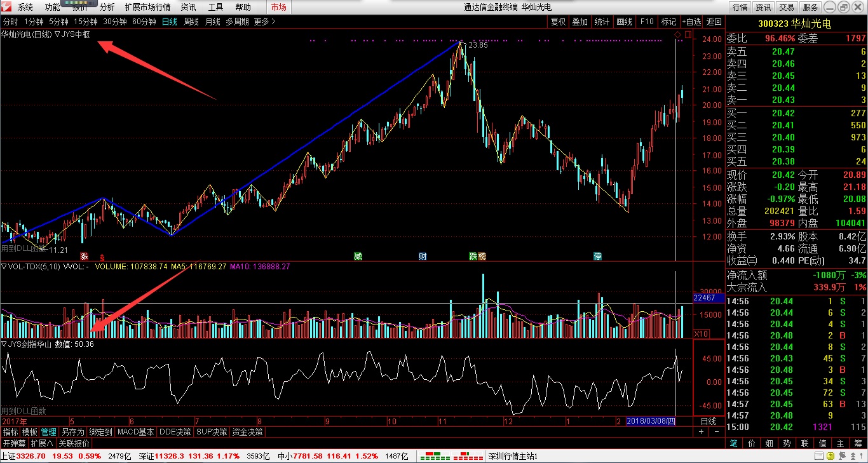Image resolution: width=868 pixels, height=463 pixels.
Task: Add the stock with the +自选 button
Action: pyautogui.click(x=692, y=22)
